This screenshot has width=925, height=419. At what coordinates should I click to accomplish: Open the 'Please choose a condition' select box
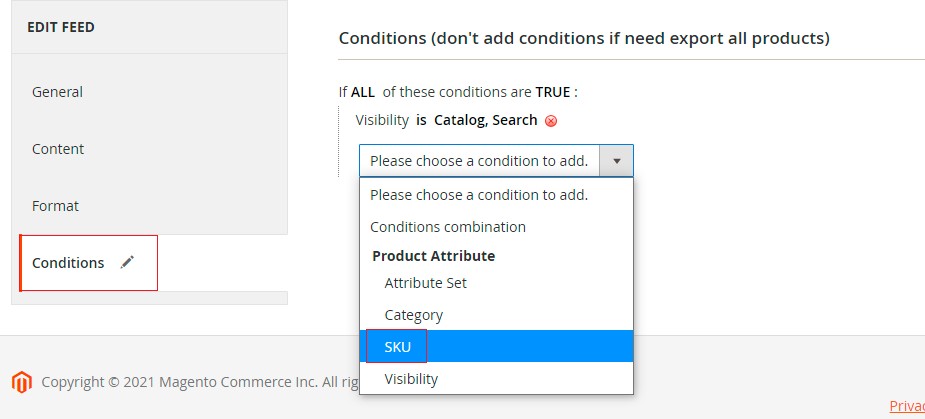pyautogui.click(x=479, y=161)
